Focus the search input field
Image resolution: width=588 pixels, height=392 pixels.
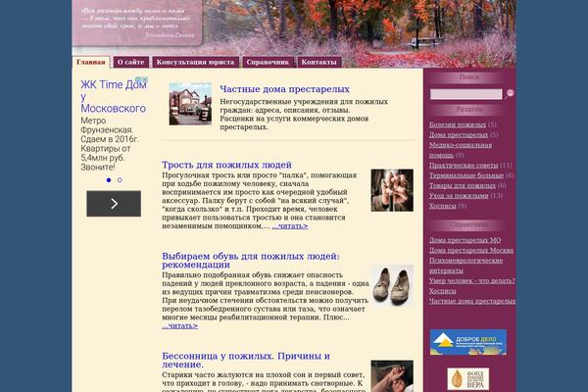[465, 94]
